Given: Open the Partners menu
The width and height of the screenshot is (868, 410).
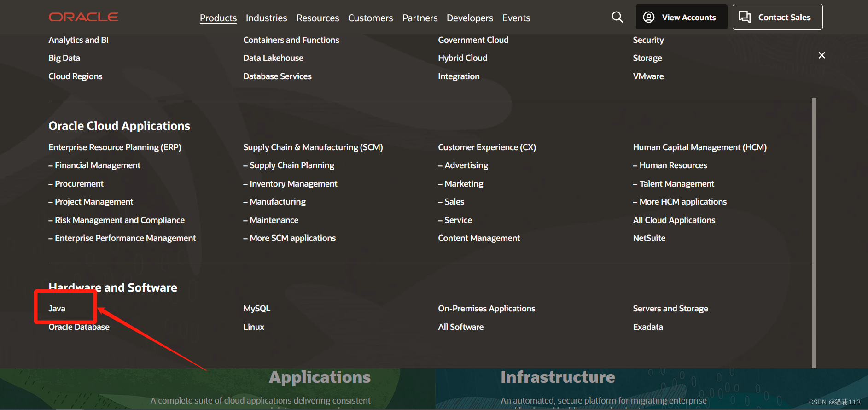Looking at the screenshot, I should [420, 18].
